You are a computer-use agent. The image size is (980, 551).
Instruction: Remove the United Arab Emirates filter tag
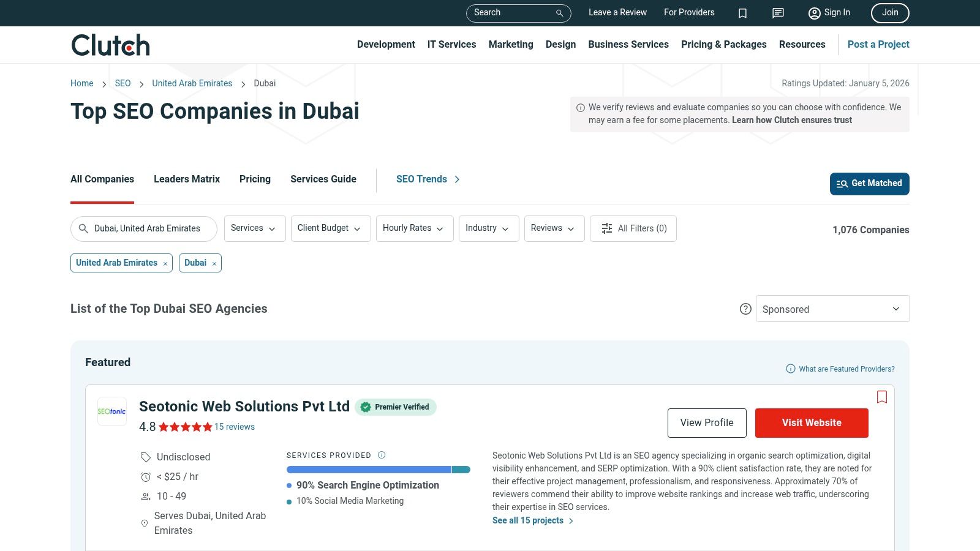(165, 264)
